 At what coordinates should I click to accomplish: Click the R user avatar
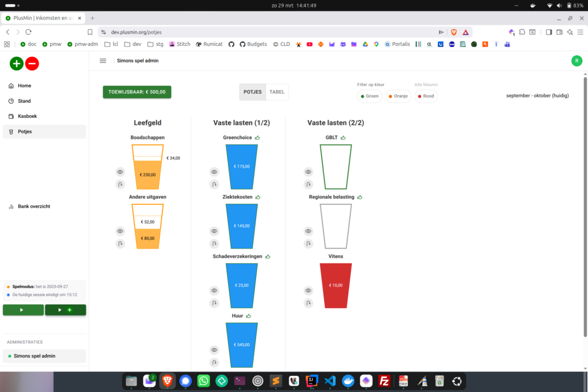pos(576,61)
